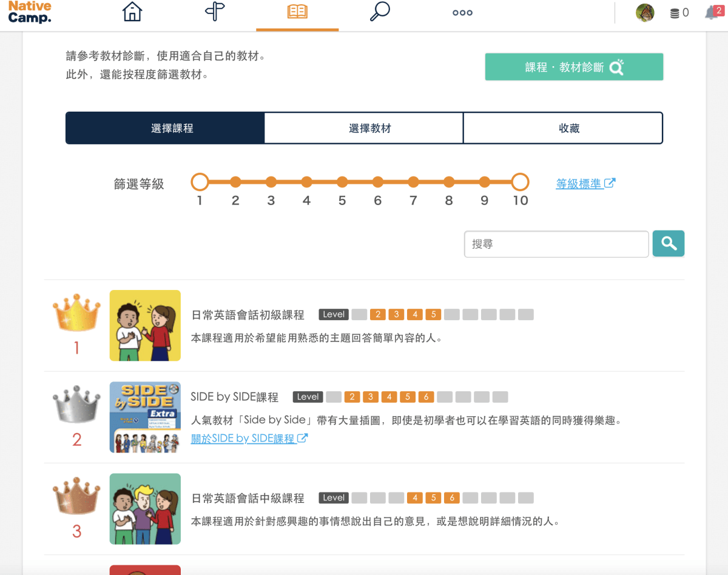Open the 日常英語會話初級課程 thumbnail
This screenshot has height=575, width=728.
[145, 325]
